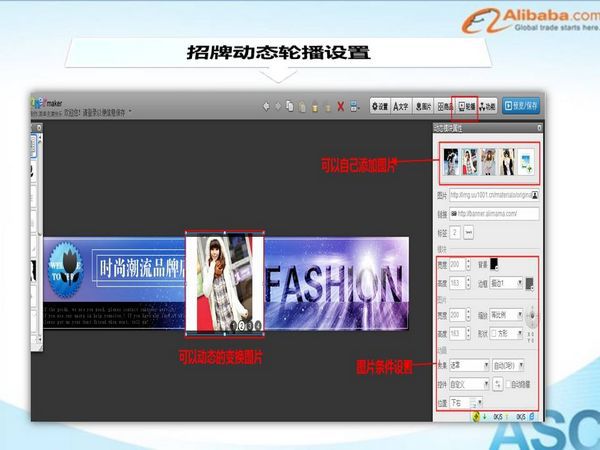The image size is (600, 450).
Task: Open the 自动(3秒) timing dropdown
Action: click(x=508, y=365)
